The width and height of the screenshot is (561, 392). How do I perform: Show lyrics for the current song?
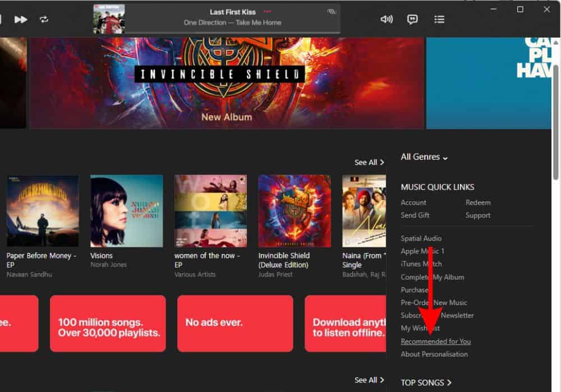tap(412, 19)
